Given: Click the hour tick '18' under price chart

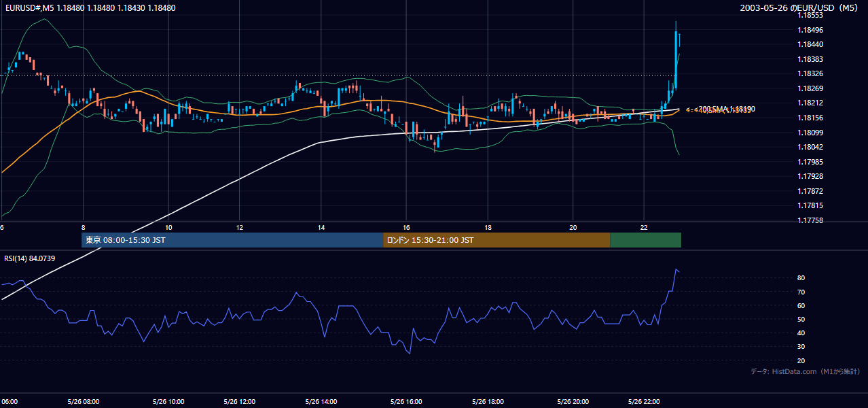Looking at the screenshot, I should pos(488,227).
